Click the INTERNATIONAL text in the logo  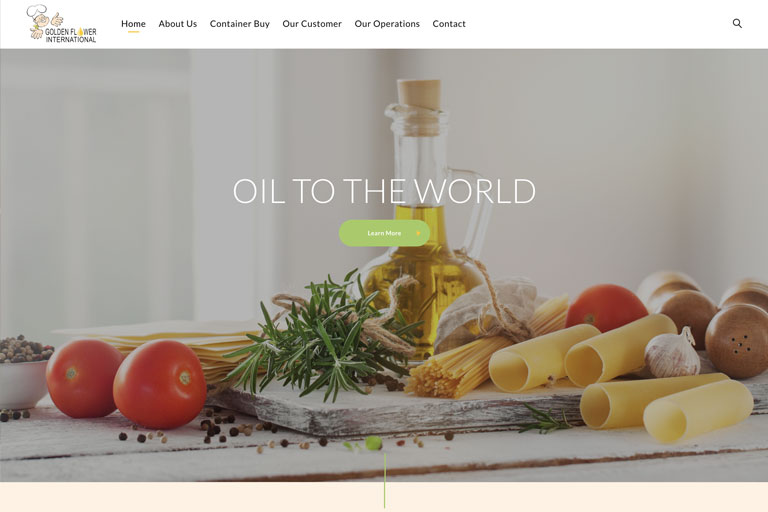click(x=71, y=40)
